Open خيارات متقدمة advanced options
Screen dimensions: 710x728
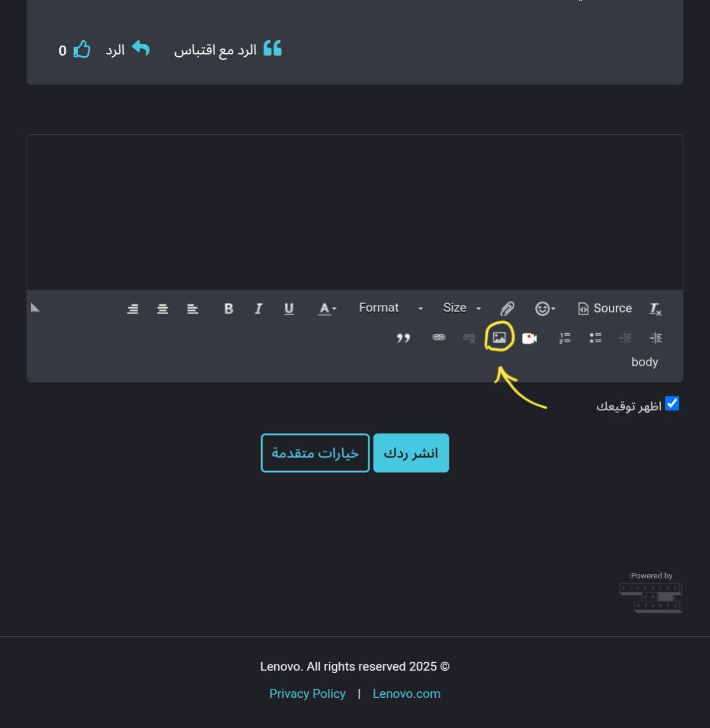(314, 452)
